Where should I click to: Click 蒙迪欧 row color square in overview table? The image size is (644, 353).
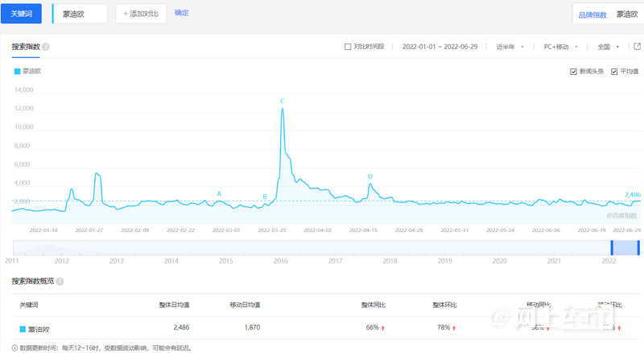pos(23,329)
